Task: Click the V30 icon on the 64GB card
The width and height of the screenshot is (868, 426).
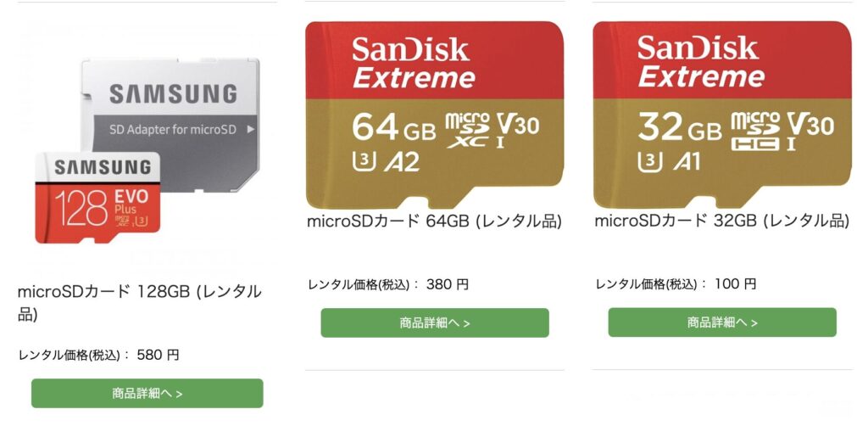Action: 518,125
